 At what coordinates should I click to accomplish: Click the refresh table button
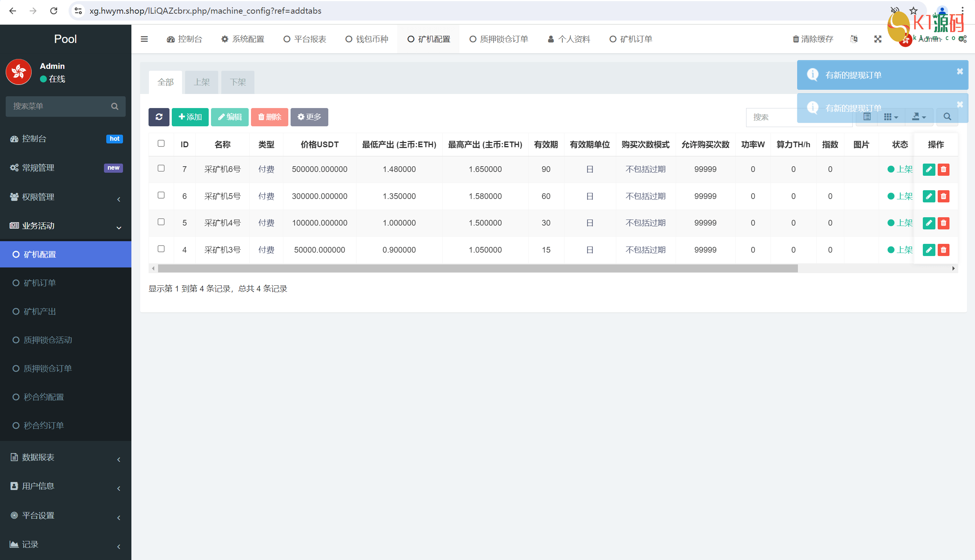point(158,117)
